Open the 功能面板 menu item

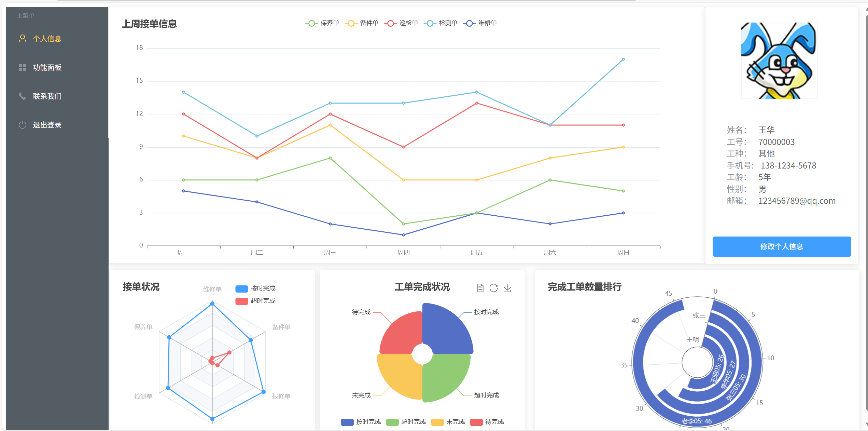click(47, 67)
